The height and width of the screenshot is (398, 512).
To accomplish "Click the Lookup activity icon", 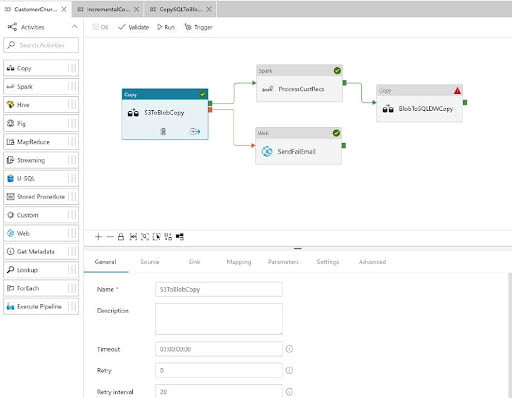I will tap(10, 269).
